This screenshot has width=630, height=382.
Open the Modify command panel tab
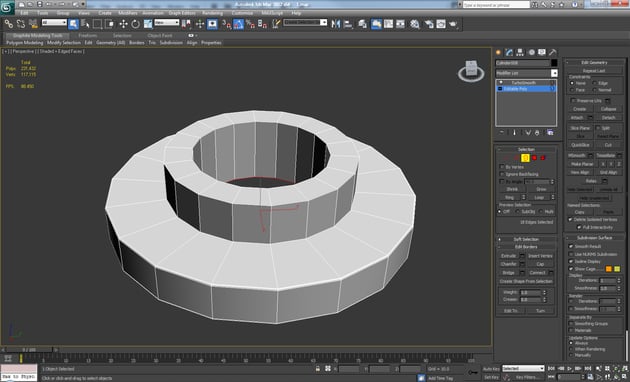point(509,52)
